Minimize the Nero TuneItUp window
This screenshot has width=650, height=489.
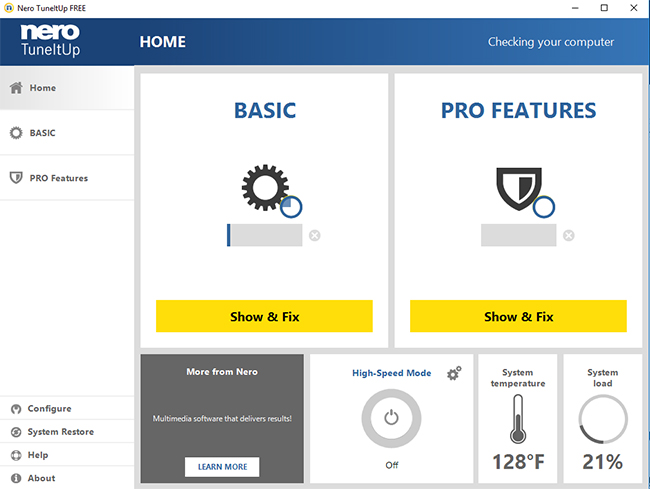[x=575, y=8]
